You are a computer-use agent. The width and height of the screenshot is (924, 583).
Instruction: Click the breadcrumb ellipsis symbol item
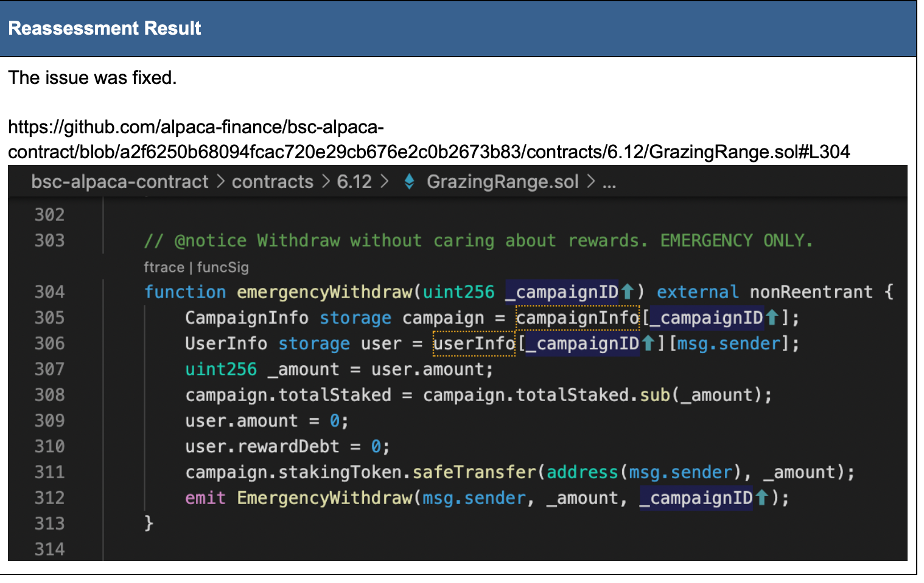pyautogui.click(x=609, y=181)
